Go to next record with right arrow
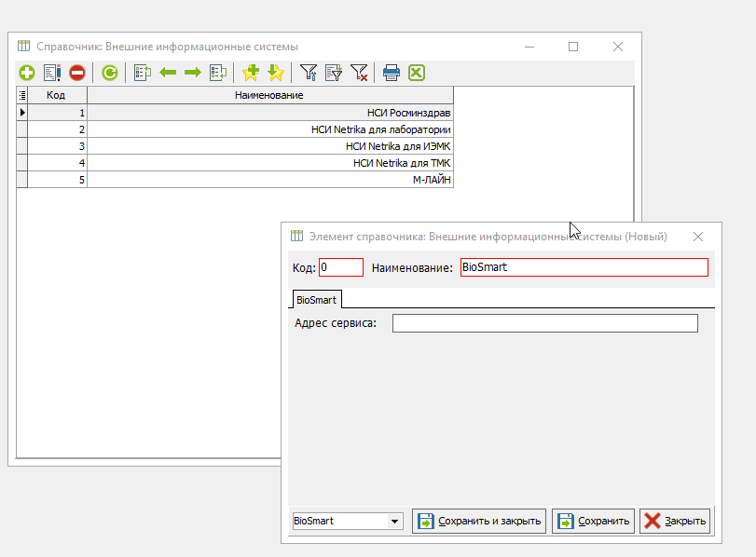This screenshot has width=756, height=557. (x=193, y=73)
